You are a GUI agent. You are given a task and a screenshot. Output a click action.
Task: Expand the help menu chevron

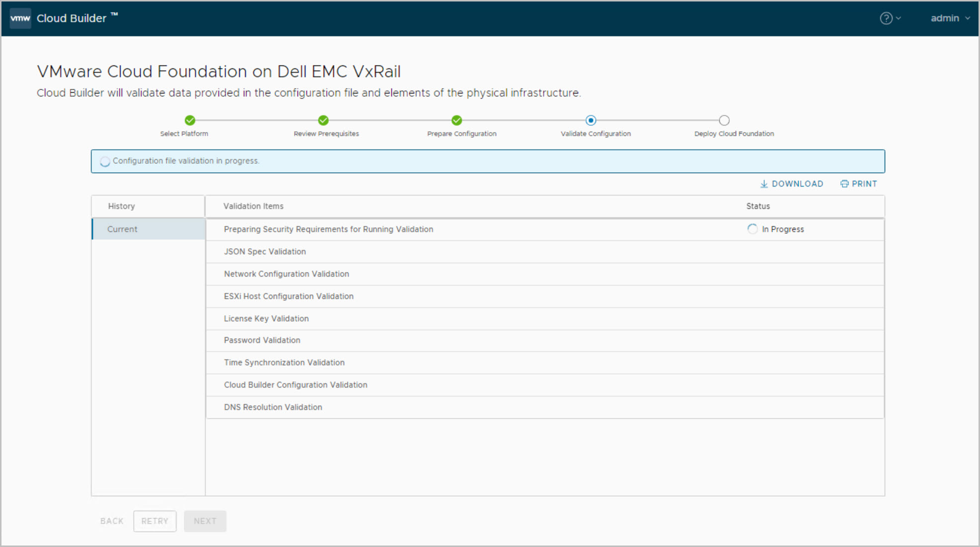899,18
